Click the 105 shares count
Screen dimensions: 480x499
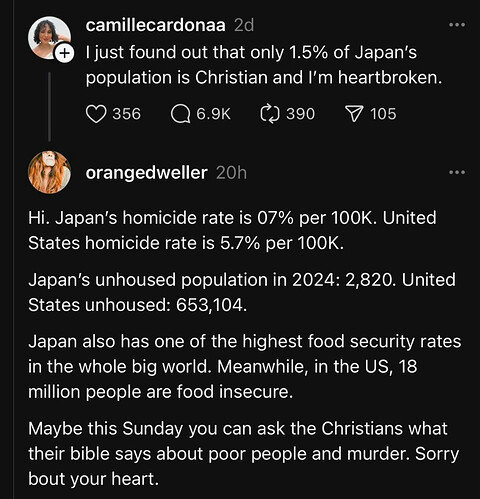click(x=383, y=114)
